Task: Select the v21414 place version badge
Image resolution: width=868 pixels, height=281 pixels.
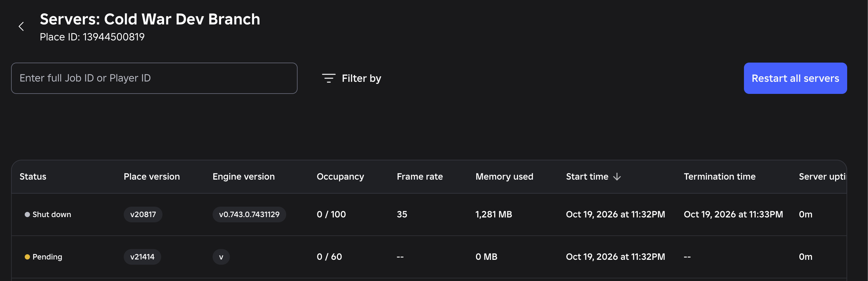Action: tap(142, 257)
